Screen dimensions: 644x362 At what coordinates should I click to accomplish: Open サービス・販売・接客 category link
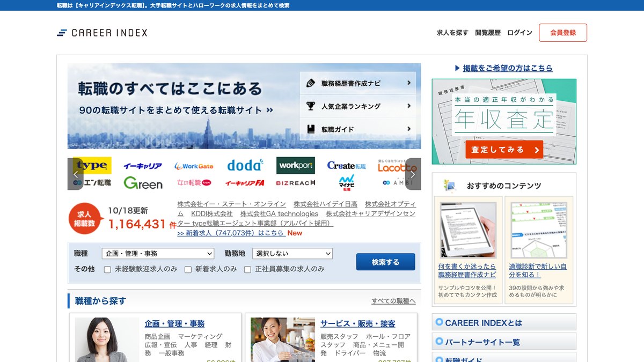358,323
